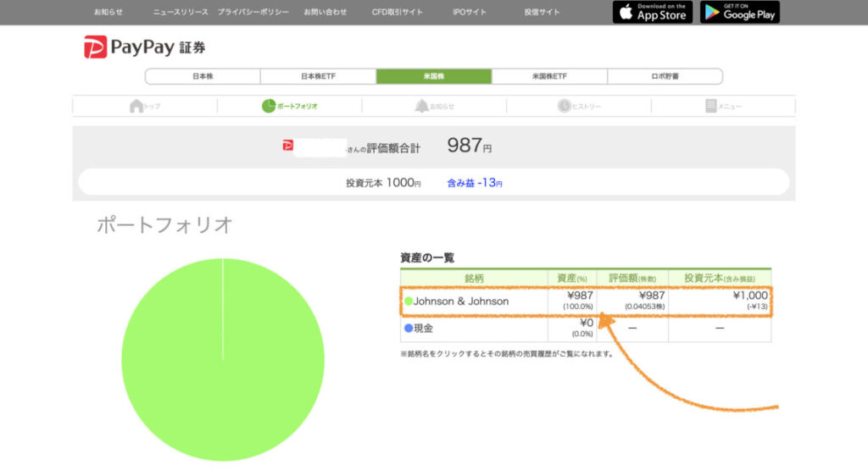Open the ロボ貯蓄 tab
Viewport: 868px width, 476px height.
pyautogui.click(x=665, y=76)
